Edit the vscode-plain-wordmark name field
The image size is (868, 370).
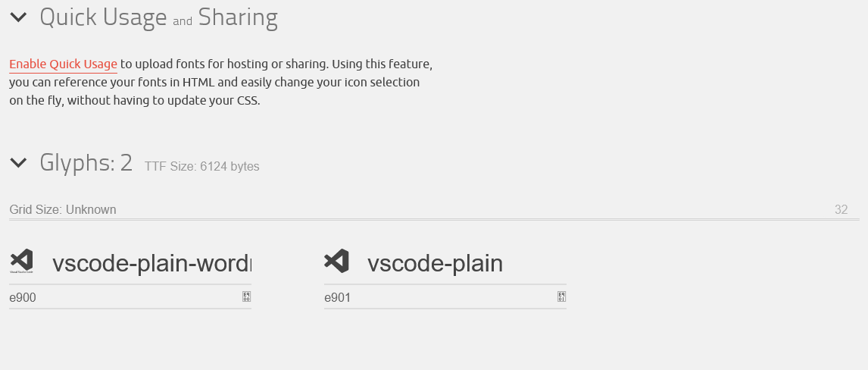[x=151, y=263]
